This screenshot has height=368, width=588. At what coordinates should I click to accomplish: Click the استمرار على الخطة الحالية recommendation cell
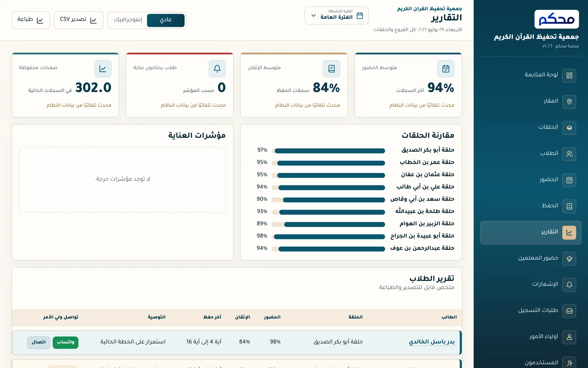pyautogui.click(x=133, y=342)
